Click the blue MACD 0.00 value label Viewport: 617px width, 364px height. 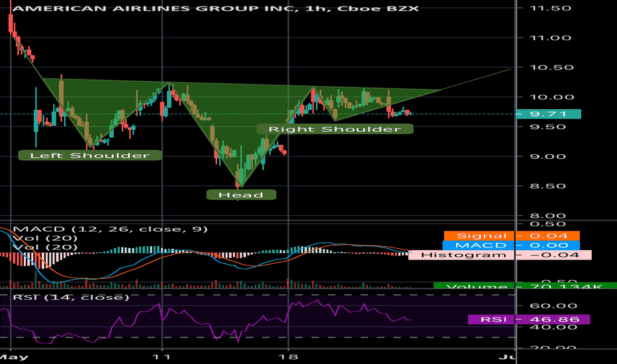coord(511,245)
